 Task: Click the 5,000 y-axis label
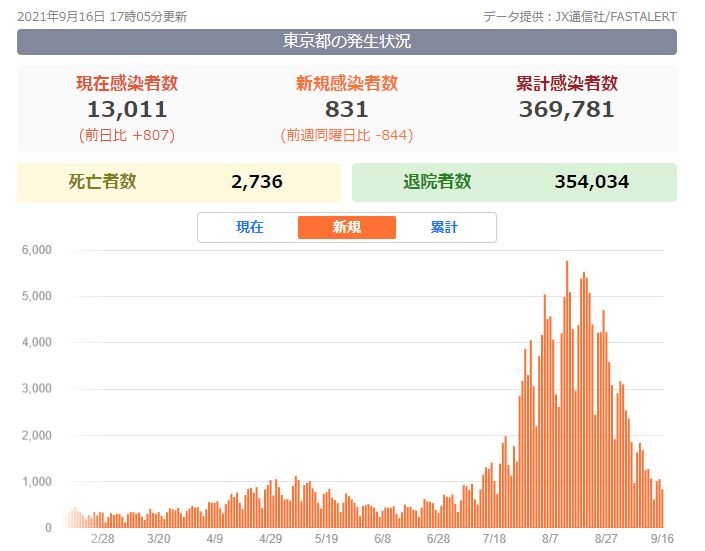37,296
